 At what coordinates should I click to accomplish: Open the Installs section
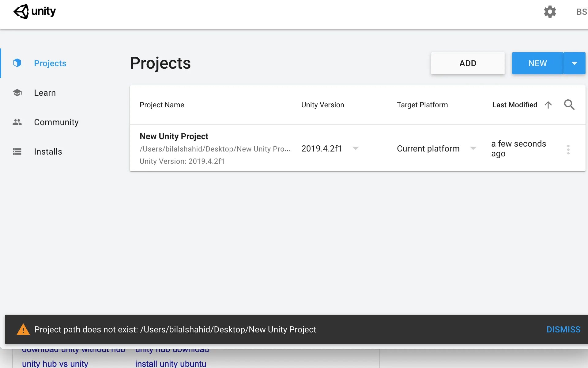coord(48,151)
